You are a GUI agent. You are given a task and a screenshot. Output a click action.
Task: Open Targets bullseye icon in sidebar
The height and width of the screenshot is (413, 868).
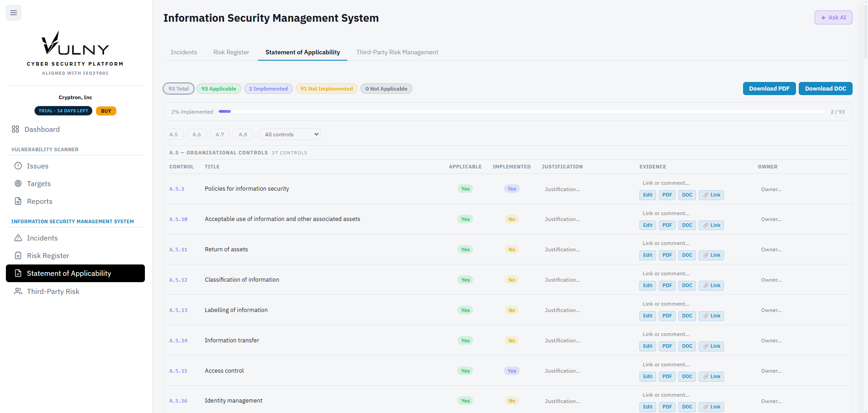(x=18, y=183)
